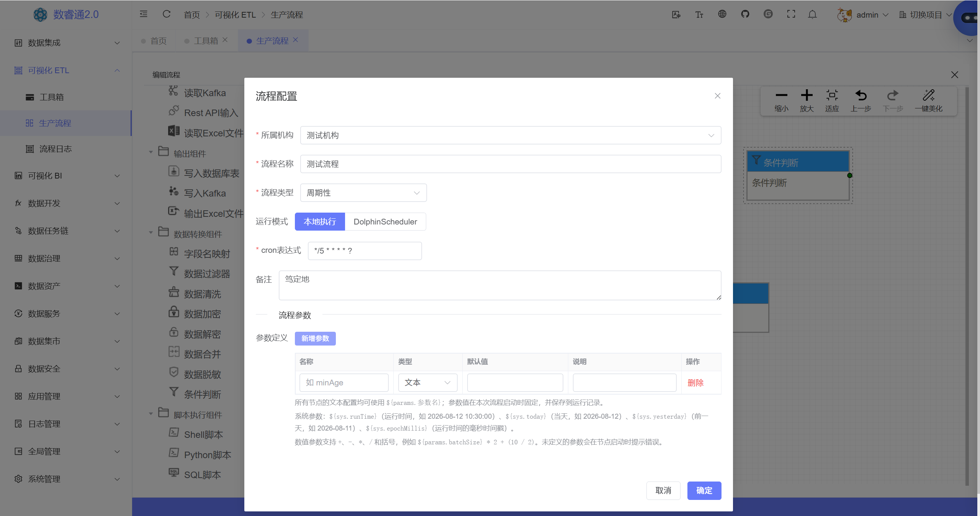Click the 放大 zoom in tool
The image size is (980, 516).
click(x=807, y=101)
